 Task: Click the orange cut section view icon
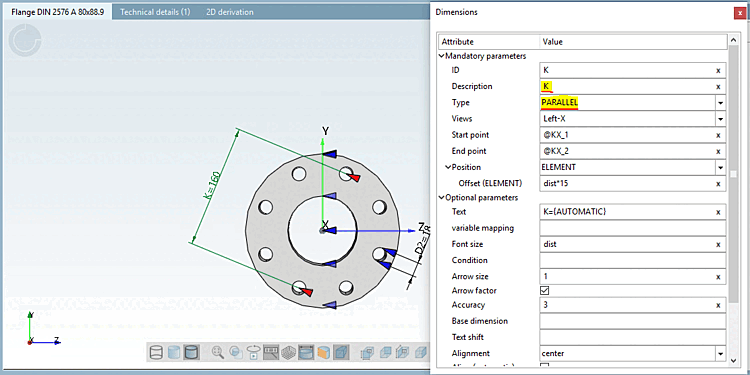[324, 353]
